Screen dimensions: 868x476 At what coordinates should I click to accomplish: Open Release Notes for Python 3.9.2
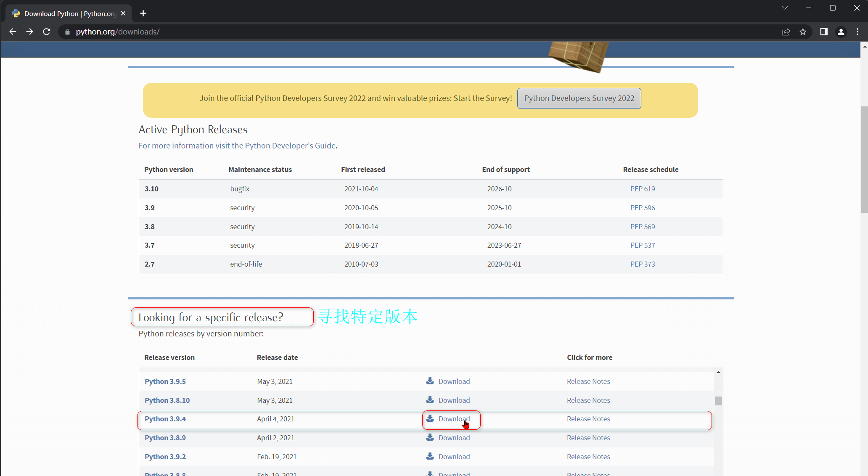588,457
